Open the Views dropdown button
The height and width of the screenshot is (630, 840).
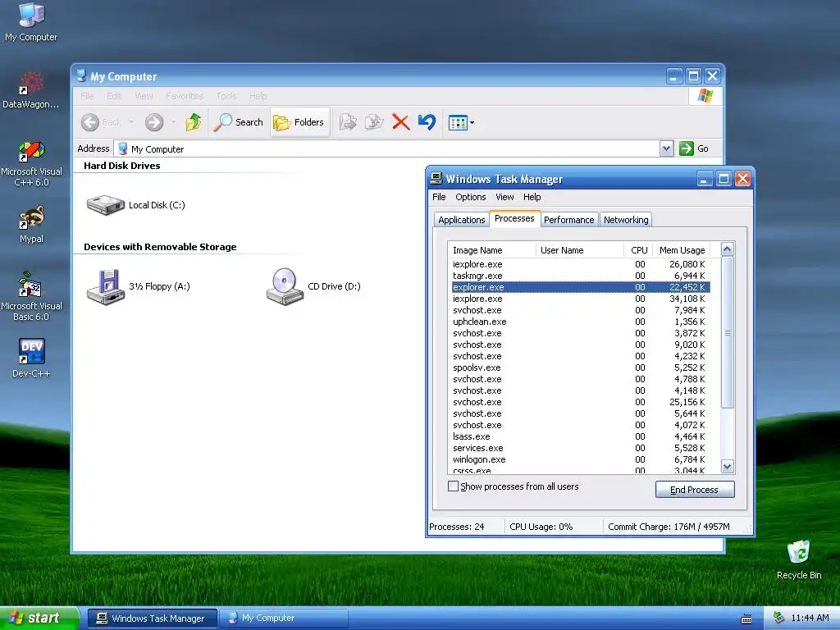(x=461, y=123)
